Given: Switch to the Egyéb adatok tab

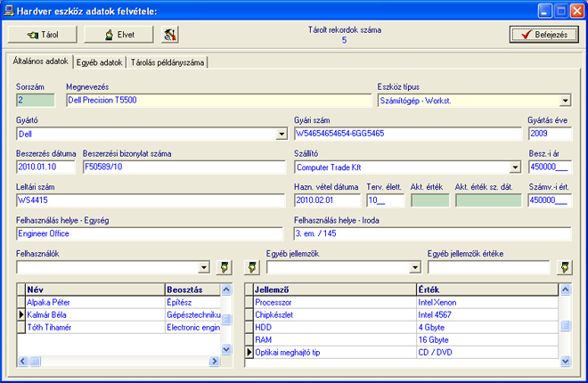Looking at the screenshot, I should click(x=100, y=62).
